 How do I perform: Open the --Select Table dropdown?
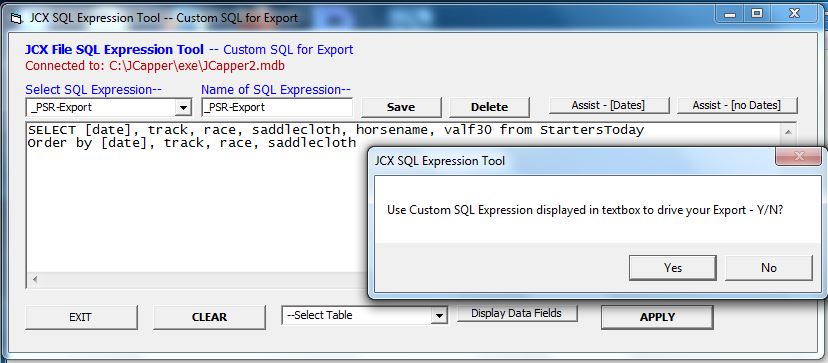pos(439,315)
